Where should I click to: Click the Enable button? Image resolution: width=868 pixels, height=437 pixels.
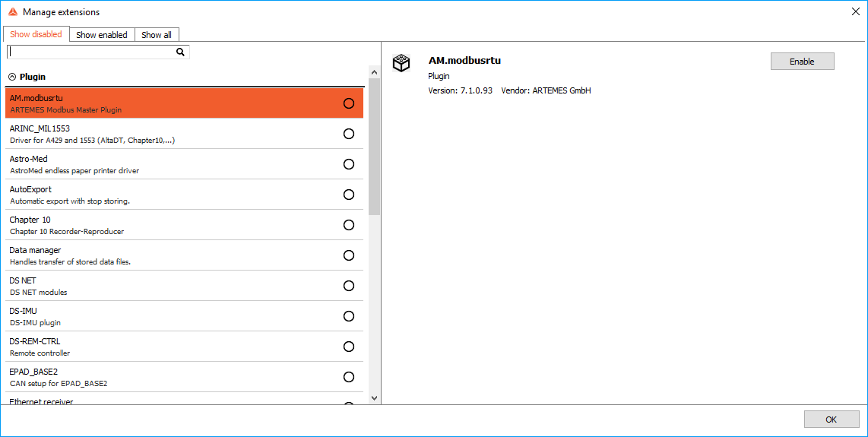click(x=802, y=62)
